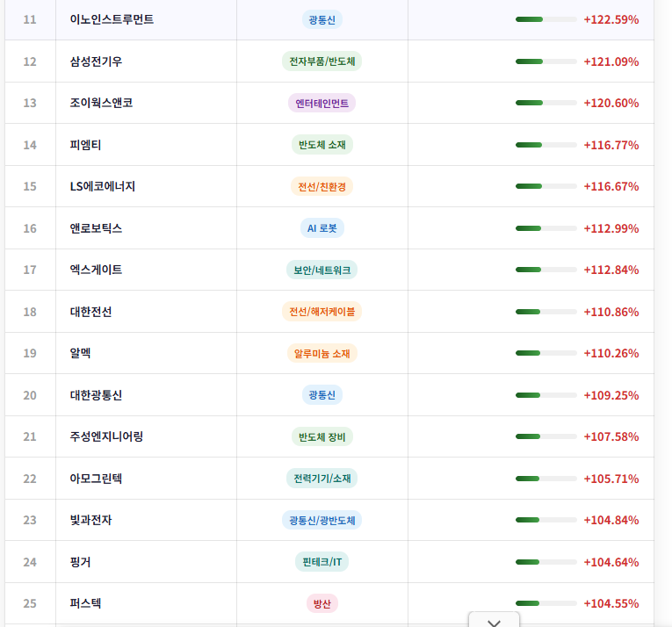Select stock name LS에코에너지

pyautogui.click(x=103, y=186)
